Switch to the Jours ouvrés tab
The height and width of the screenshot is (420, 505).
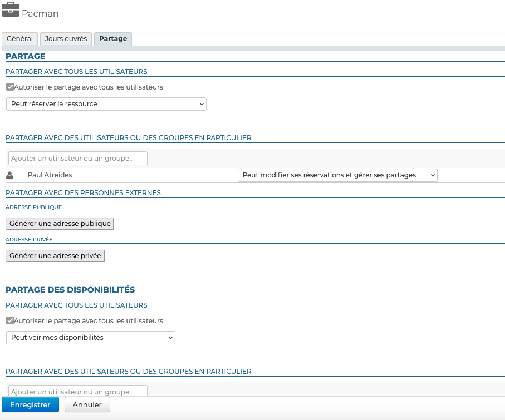point(66,39)
